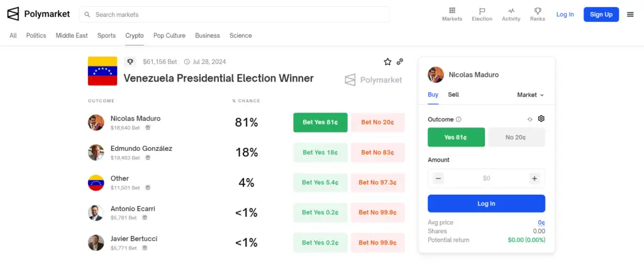644x269 pixels.
Task: Open the order settings gear icon
Action: [x=541, y=119]
